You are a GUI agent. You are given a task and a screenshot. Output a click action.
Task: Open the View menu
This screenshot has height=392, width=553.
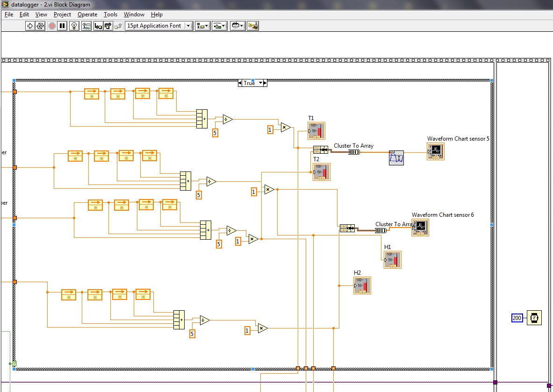(41, 14)
